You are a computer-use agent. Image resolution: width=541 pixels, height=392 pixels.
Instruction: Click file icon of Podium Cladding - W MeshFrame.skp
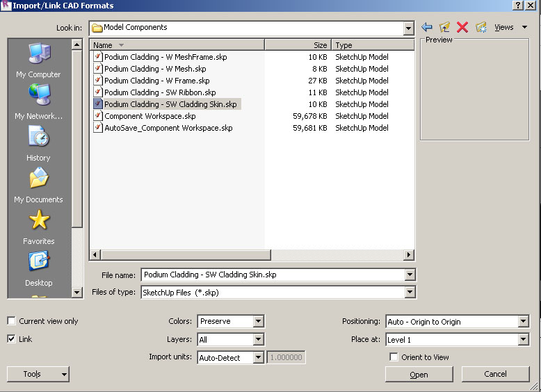point(98,56)
